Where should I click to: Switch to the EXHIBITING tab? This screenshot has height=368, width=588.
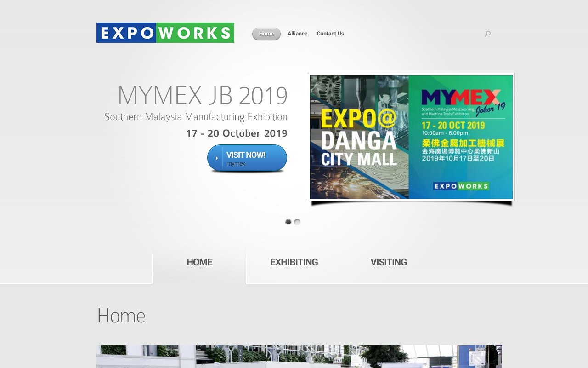tap(294, 262)
